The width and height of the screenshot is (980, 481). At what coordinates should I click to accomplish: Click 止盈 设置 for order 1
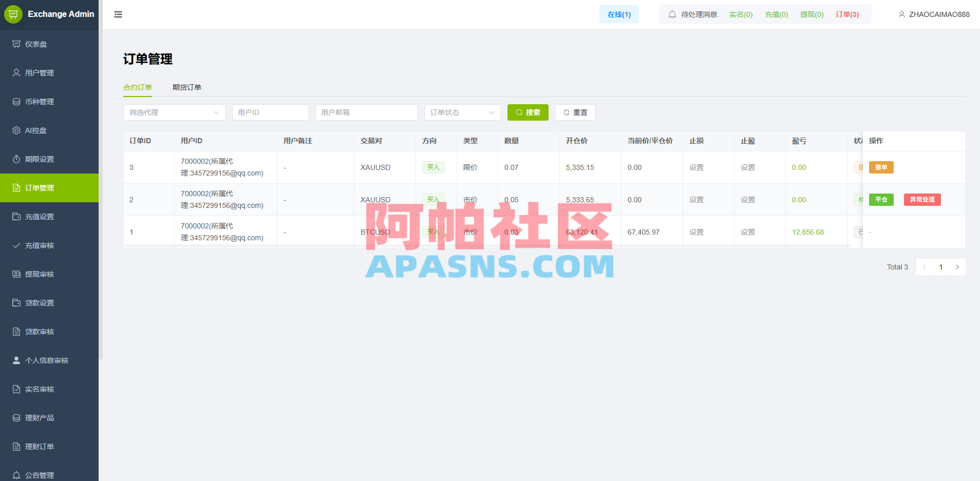click(748, 232)
